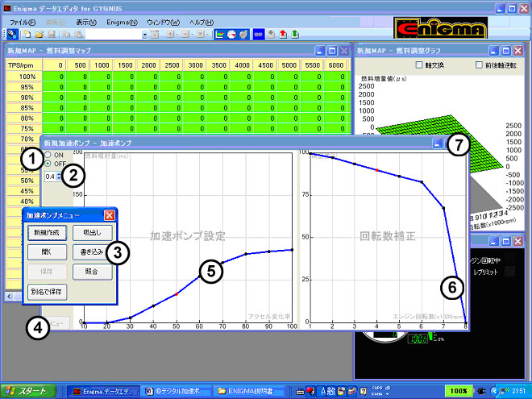Open the grayed 編集(E) menu
This screenshot has width=532, height=399.
pos(56,23)
